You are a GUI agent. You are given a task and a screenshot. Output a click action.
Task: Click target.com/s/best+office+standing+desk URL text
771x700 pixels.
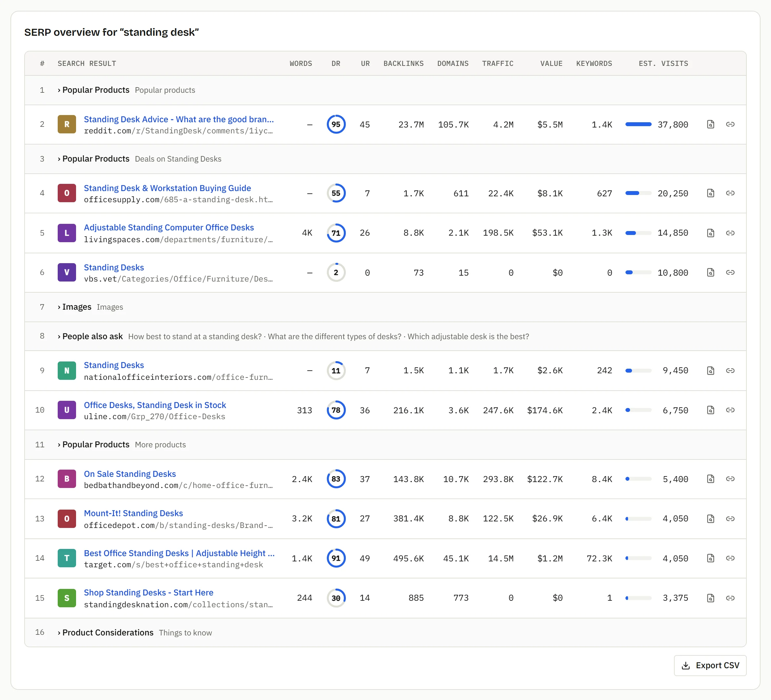pyautogui.click(x=173, y=565)
